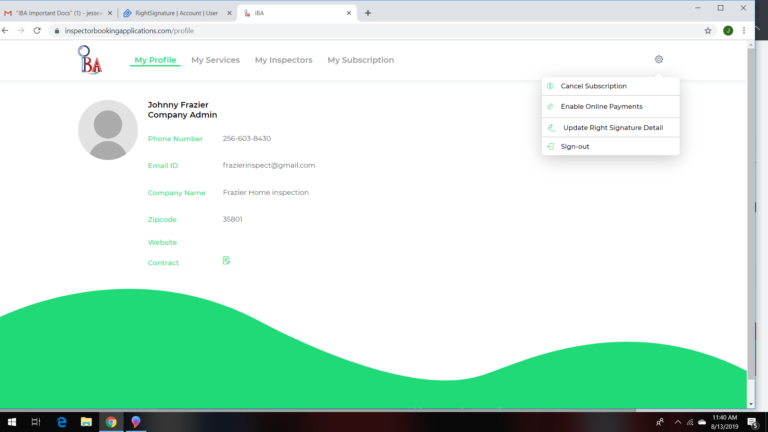Viewport: 768px width, 432px height.
Task: Bookmark page with star icon
Action: (708, 31)
